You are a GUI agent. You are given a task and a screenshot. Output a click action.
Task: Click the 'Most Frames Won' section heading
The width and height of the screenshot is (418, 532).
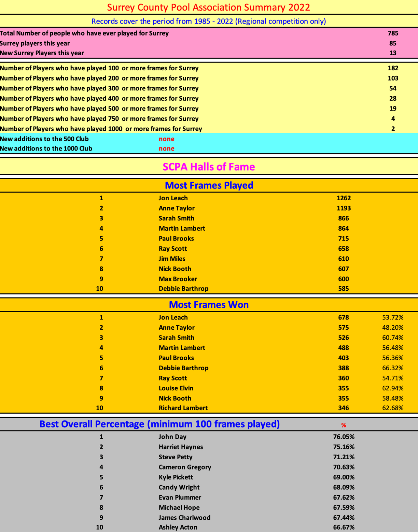(209, 305)
